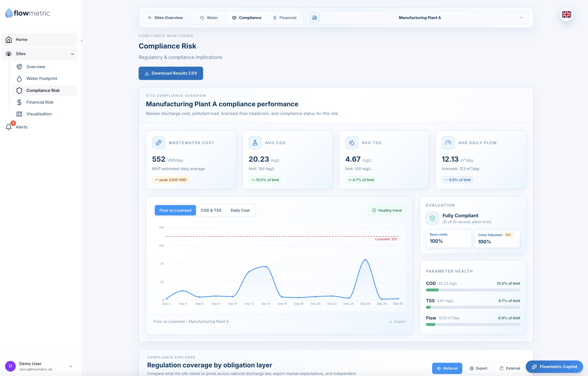Click the COD parameter health progress bar

point(473,290)
